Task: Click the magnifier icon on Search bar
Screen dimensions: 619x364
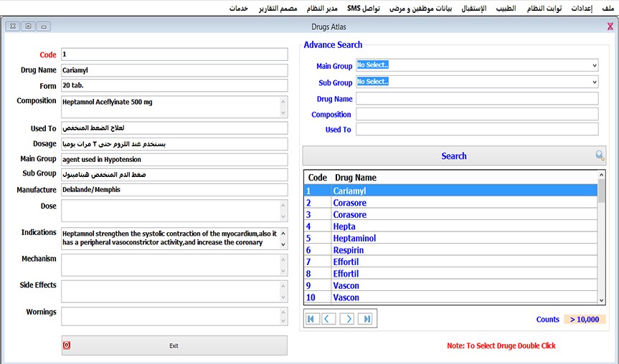Action: point(600,155)
